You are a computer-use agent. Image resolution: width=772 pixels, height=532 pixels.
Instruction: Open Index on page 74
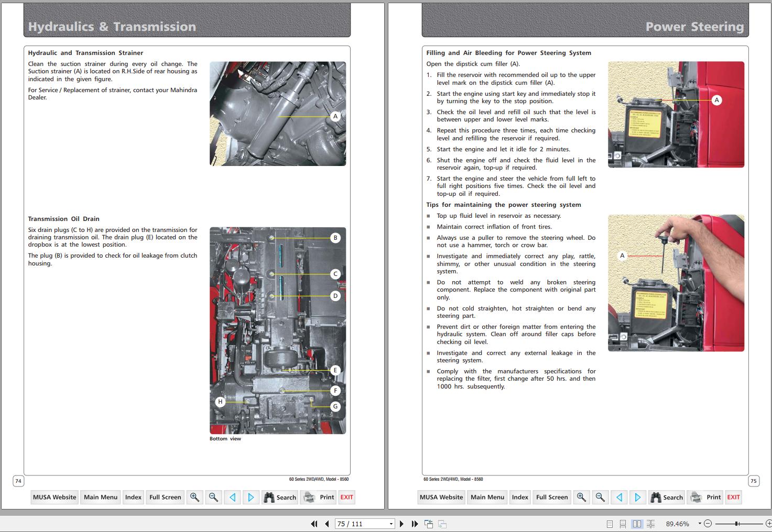[133, 497]
